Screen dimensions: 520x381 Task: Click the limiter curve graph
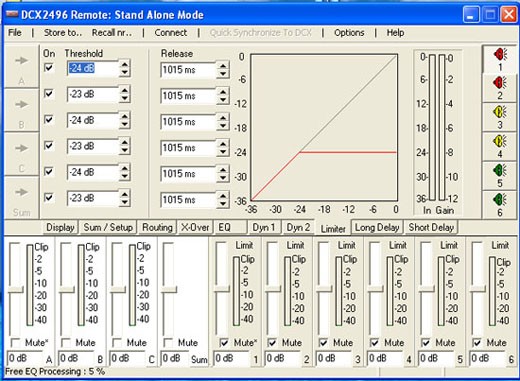(324, 127)
